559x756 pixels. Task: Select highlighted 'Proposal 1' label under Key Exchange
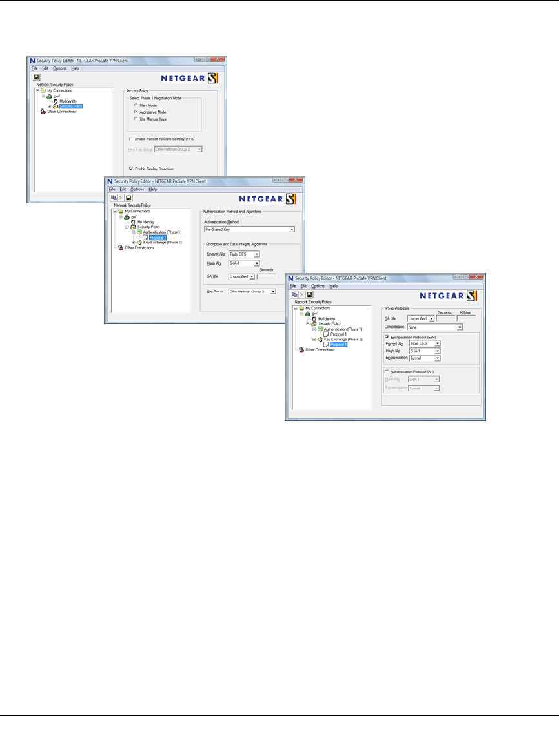[338, 345]
